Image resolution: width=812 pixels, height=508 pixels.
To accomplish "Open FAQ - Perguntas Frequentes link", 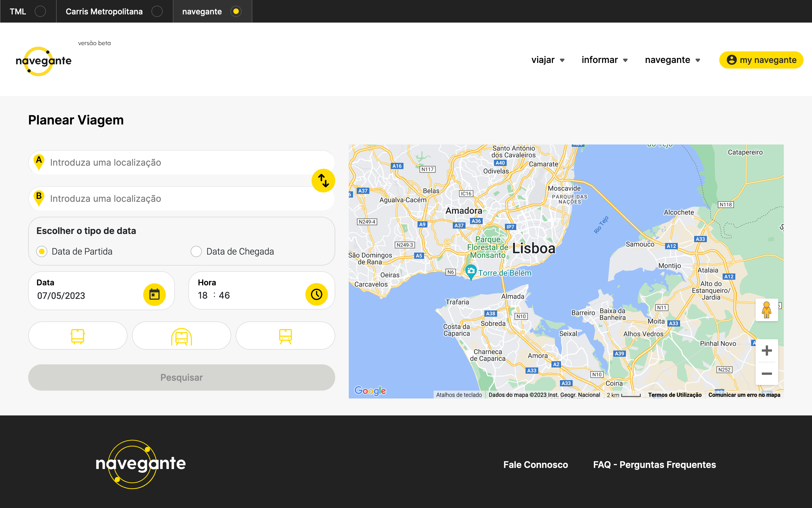I will pos(654,465).
